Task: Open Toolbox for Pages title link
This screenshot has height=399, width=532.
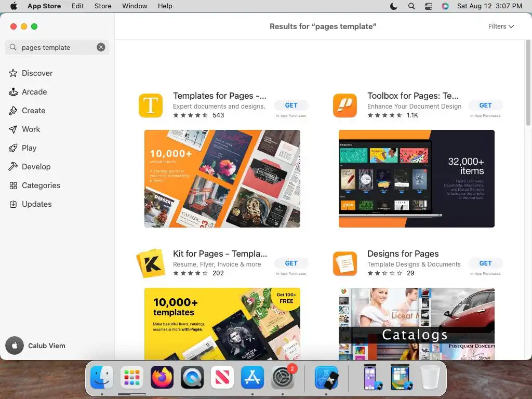Action: click(413, 96)
